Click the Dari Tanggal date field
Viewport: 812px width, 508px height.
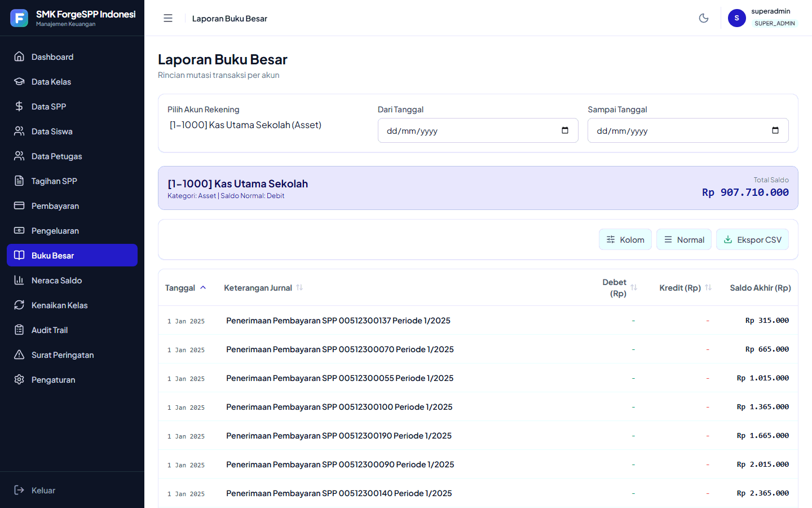(478, 130)
